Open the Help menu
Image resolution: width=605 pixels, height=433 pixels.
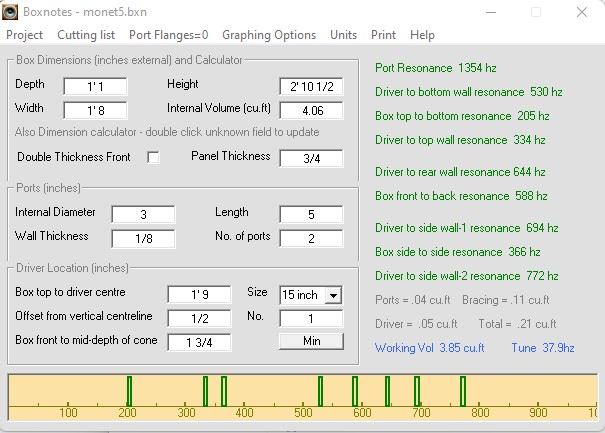point(422,35)
